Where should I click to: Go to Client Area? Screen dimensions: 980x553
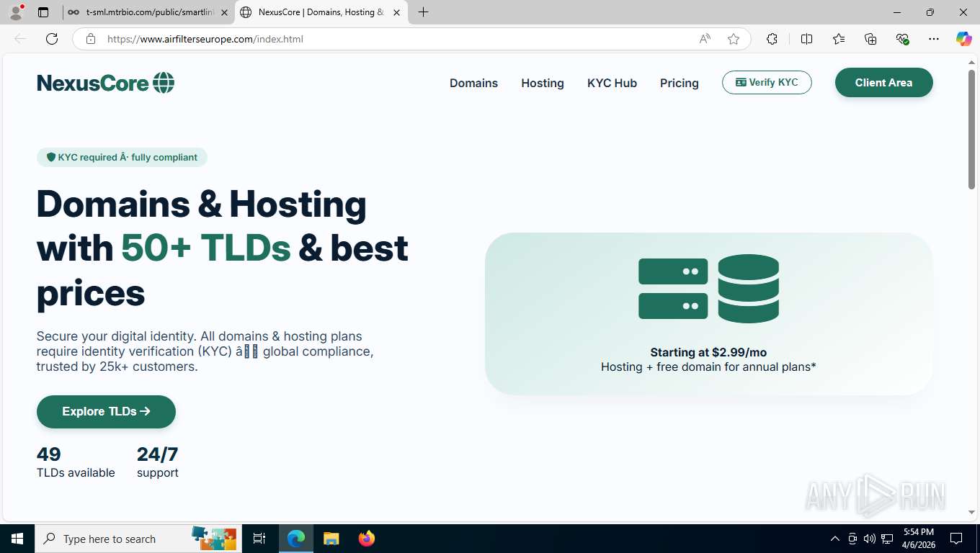(x=883, y=82)
